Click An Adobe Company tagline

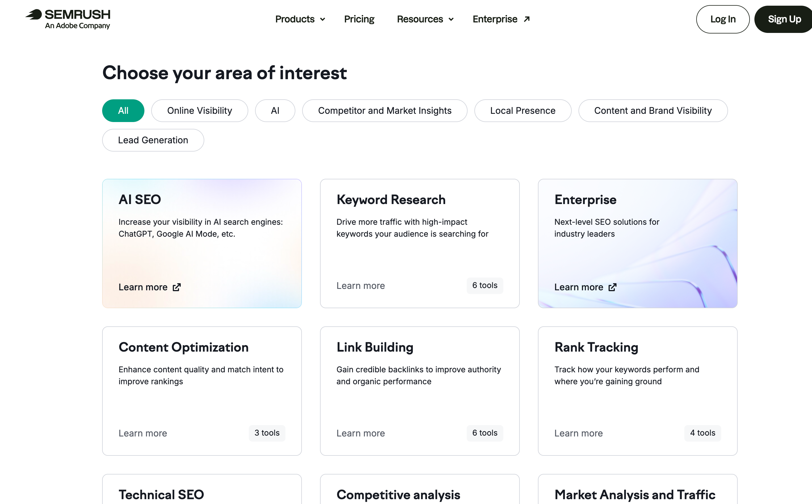pos(77,26)
